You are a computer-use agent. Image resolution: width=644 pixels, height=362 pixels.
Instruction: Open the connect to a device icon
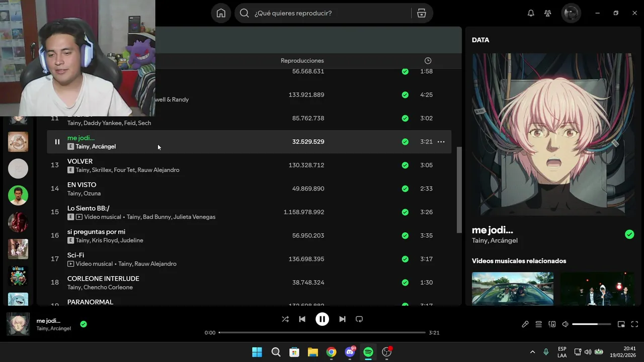(x=552, y=324)
